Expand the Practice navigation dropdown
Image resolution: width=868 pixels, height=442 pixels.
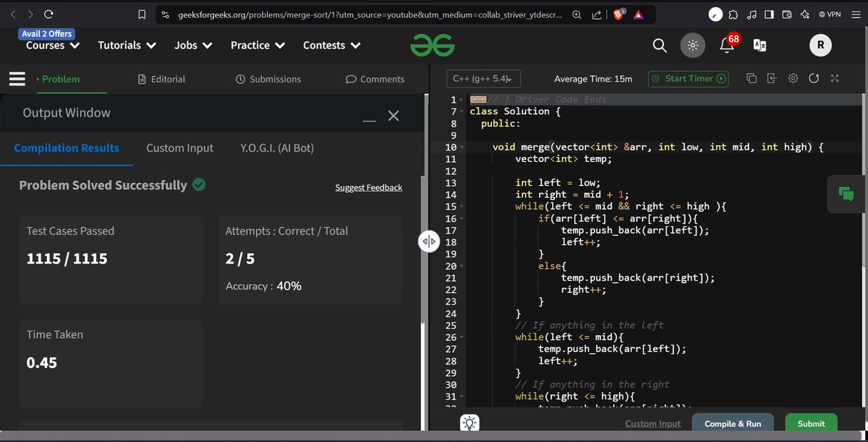[x=258, y=45]
